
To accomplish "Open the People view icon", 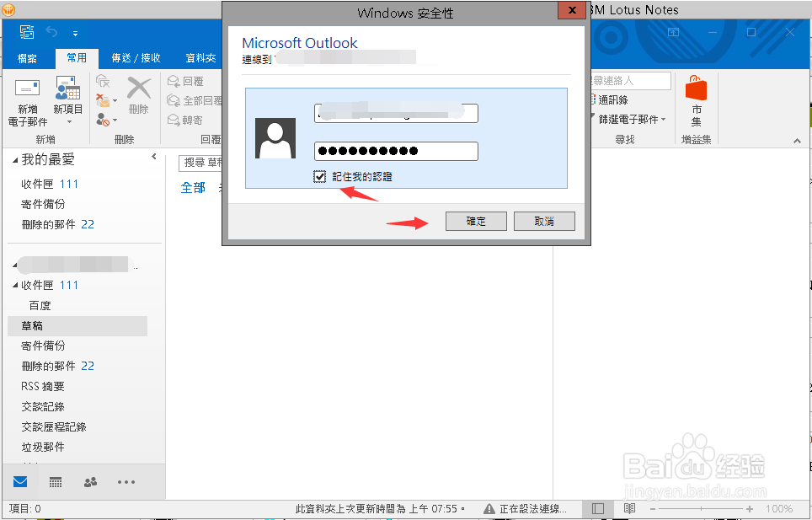I will pyautogui.click(x=90, y=482).
